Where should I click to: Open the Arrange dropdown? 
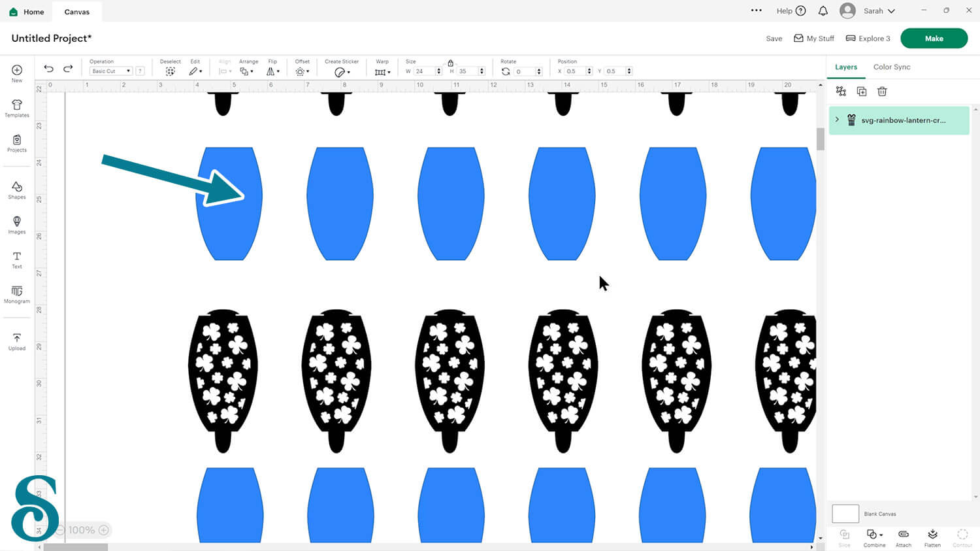point(246,71)
